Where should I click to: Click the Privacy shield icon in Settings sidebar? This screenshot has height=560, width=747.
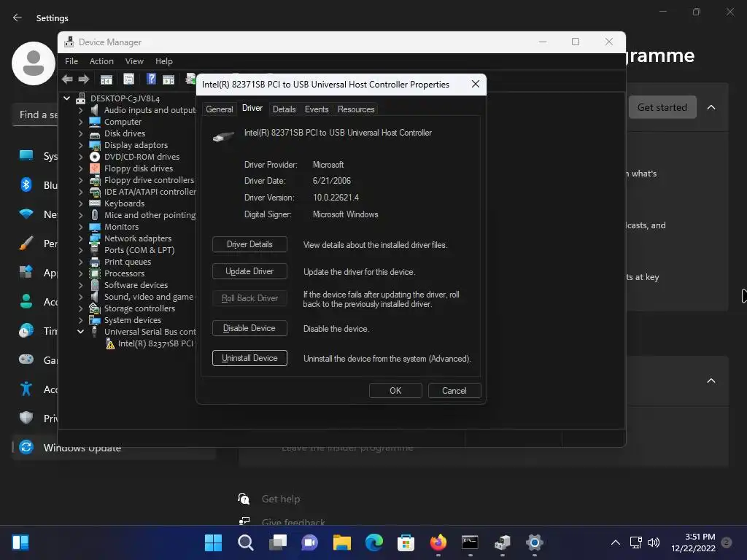coord(26,418)
